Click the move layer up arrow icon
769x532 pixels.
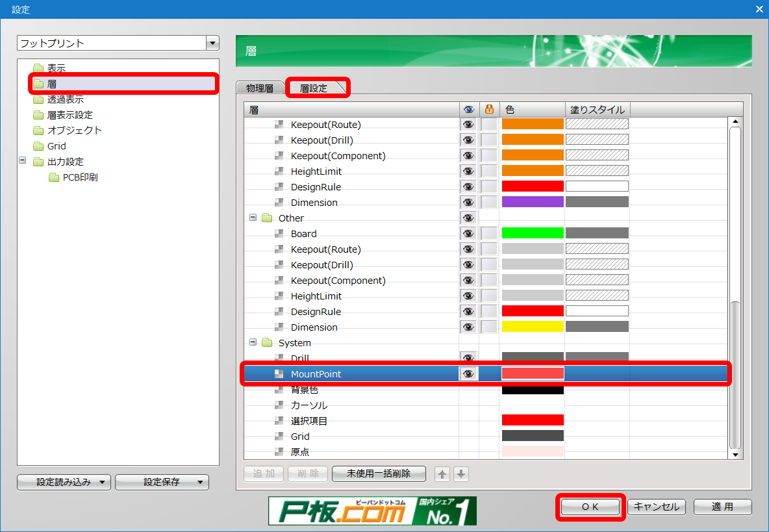pyautogui.click(x=442, y=474)
